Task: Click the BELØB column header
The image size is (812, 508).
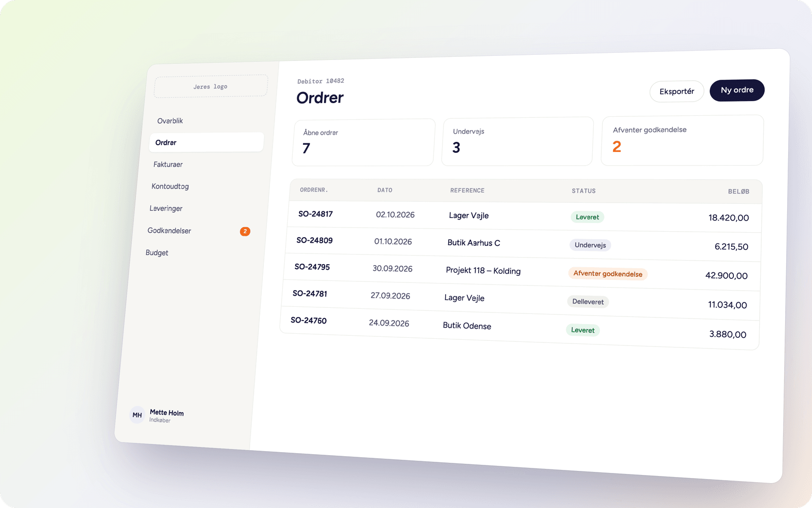Action: point(738,192)
